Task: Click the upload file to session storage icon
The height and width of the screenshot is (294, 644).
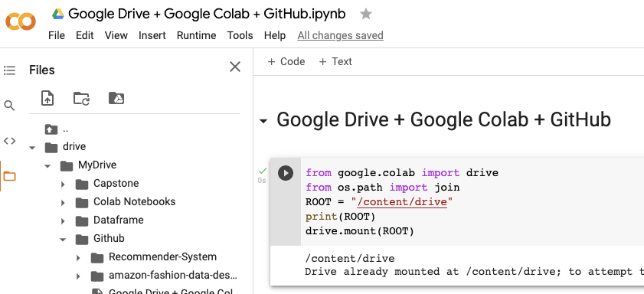Action: 47,99
